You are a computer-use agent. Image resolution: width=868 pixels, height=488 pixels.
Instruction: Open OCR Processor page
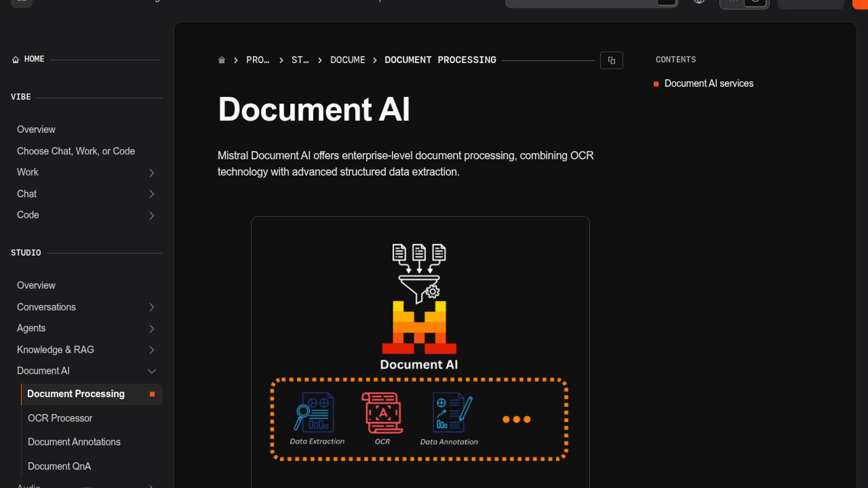click(x=60, y=418)
